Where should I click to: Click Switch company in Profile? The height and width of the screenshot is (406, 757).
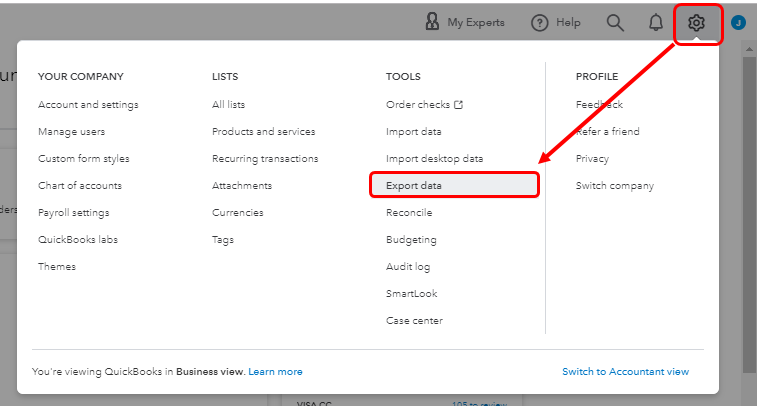(614, 186)
